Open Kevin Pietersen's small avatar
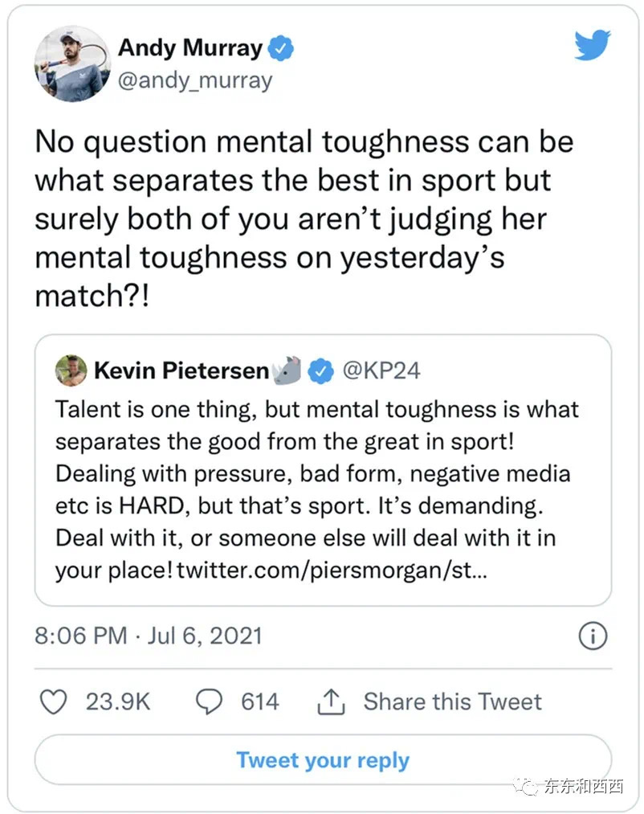This screenshot has width=644, height=814. [x=70, y=370]
